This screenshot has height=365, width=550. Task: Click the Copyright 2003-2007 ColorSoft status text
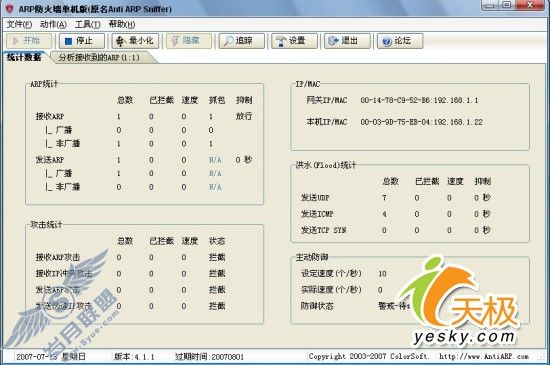click(368, 357)
